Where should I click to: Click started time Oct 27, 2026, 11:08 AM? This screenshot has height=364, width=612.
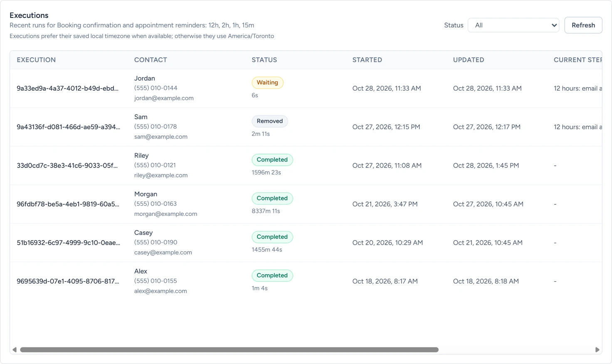[x=387, y=166]
